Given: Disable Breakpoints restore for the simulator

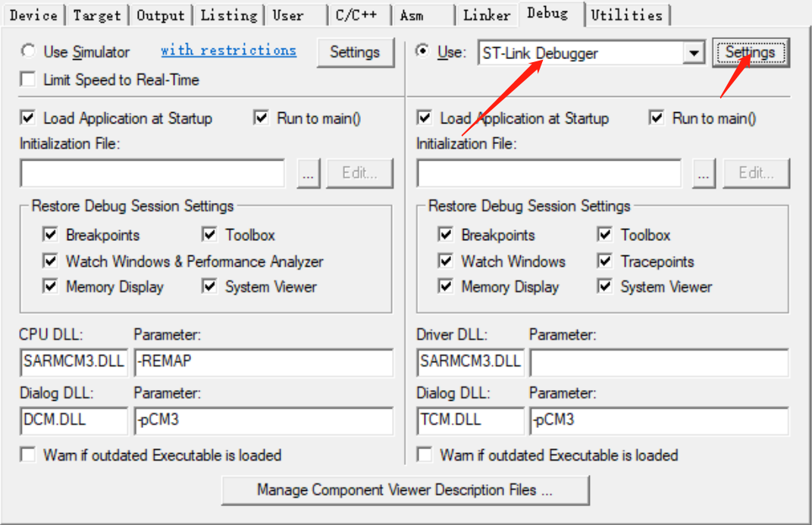Looking at the screenshot, I should coord(50,235).
